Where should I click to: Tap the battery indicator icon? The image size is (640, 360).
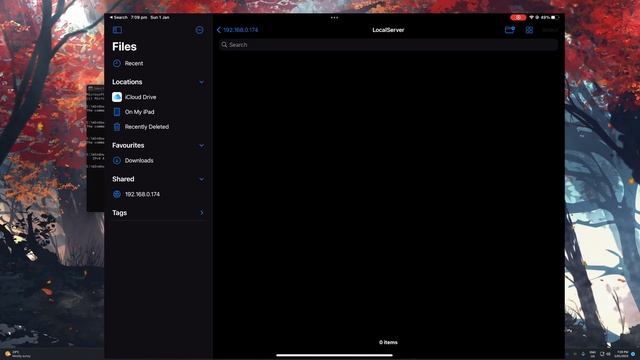click(x=555, y=18)
